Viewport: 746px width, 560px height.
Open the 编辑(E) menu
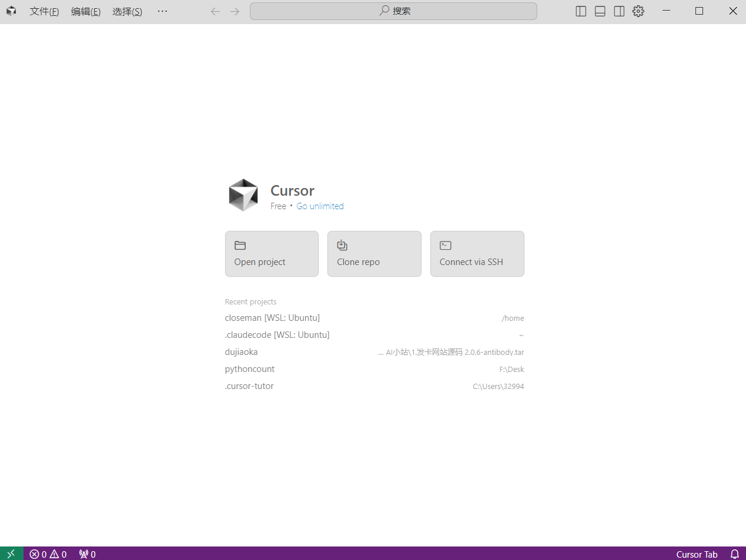pyautogui.click(x=86, y=11)
